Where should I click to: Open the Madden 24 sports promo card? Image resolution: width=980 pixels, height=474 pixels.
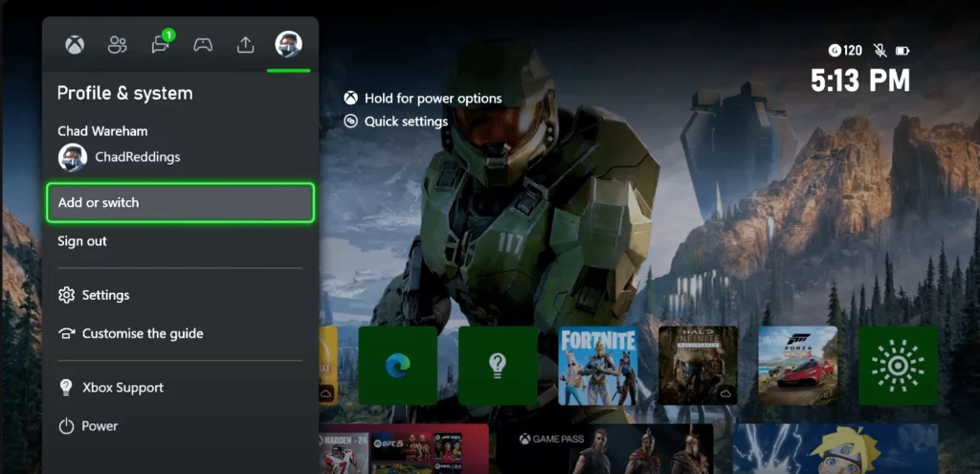click(x=404, y=448)
